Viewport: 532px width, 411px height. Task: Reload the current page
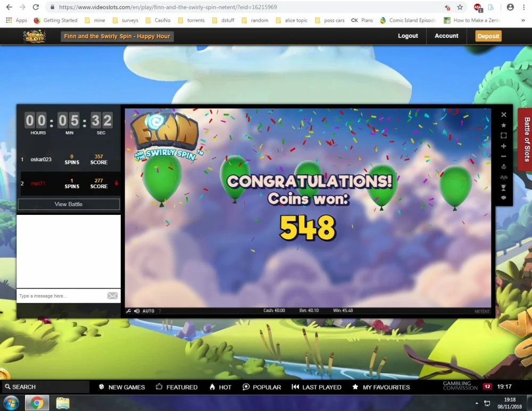pyautogui.click(x=36, y=7)
